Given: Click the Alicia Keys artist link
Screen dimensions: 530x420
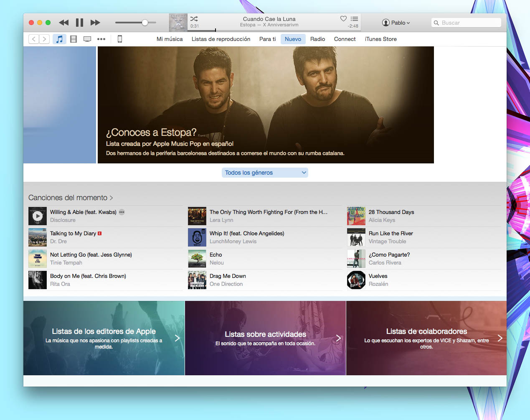Looking at the screenshot, I should coord(382,220).
